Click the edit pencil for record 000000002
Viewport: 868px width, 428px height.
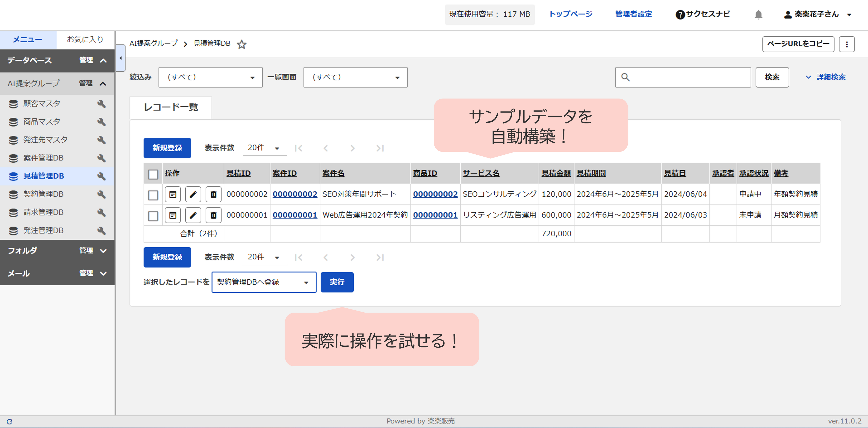point(193,194)
